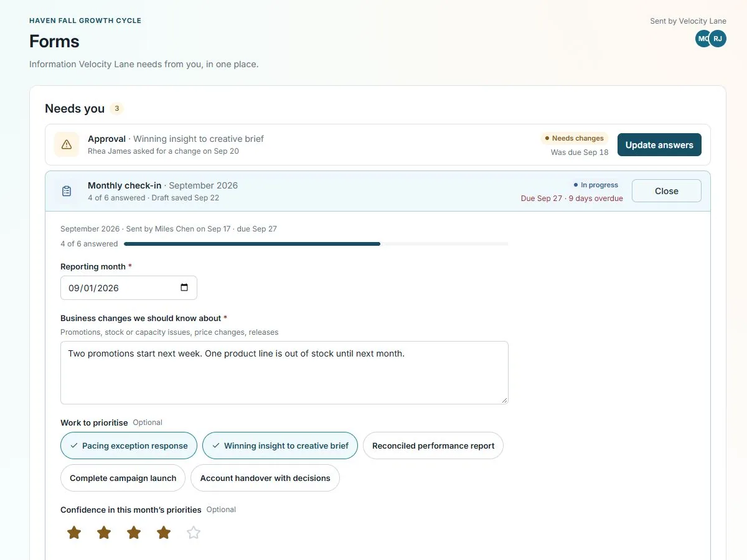Click '4 of 6 answered · Draft saved Sep 22'
Image resolution: width=747 pixels, height=560 pixels.
[153, 198]
